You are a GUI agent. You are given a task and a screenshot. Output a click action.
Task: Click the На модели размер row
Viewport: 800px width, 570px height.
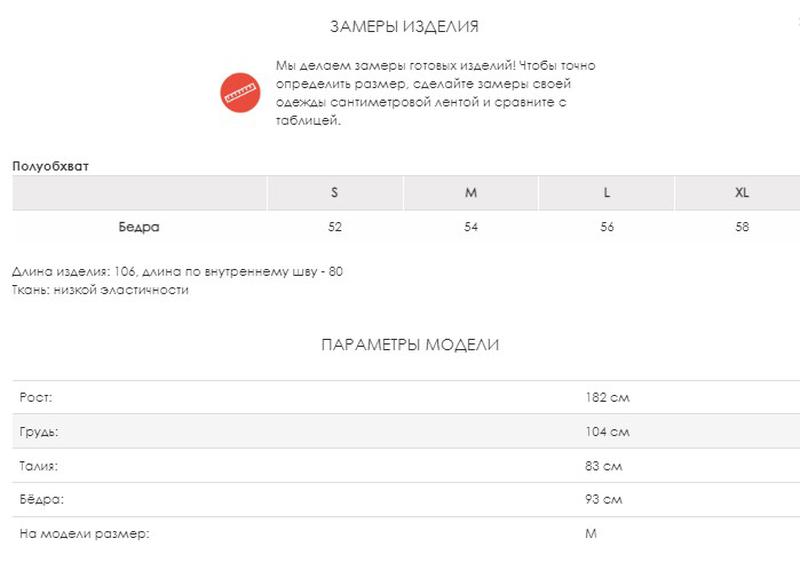tap(406, 534)
